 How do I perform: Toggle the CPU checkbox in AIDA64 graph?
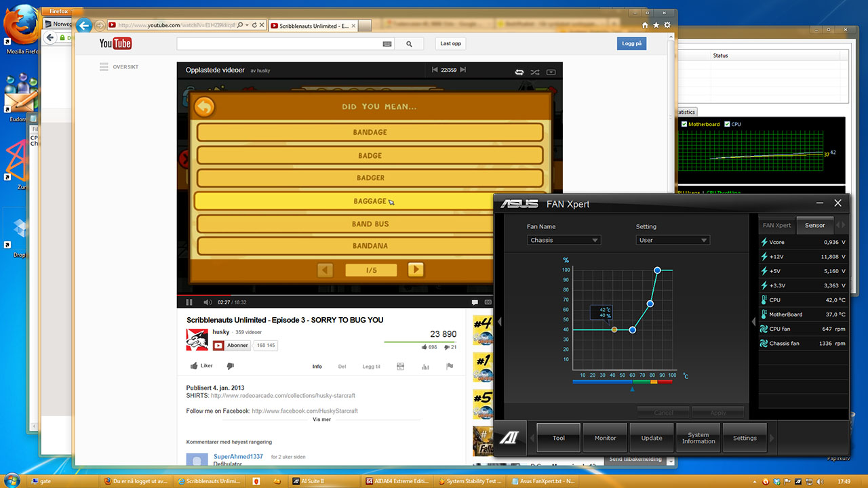728,125
